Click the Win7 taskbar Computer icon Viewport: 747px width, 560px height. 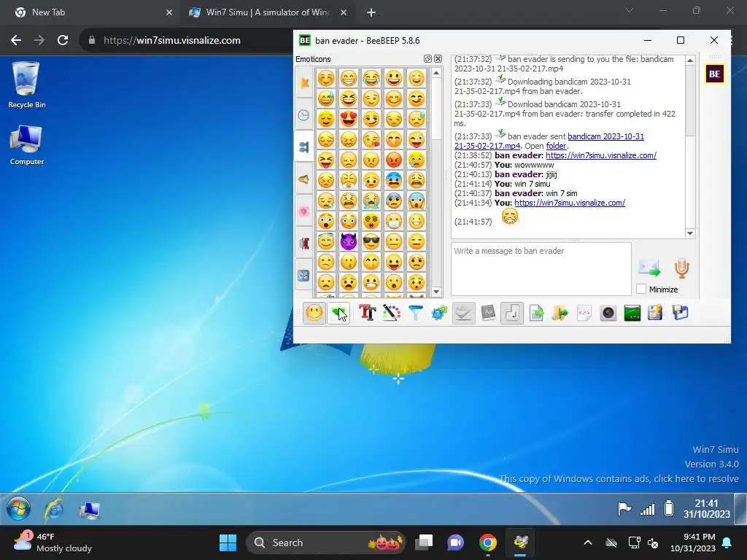tap(89, 510)
